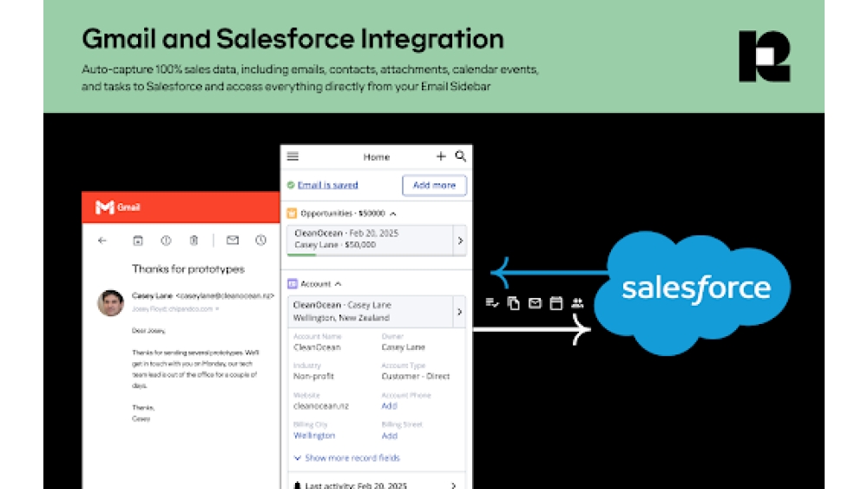The height and width of the screenshot is (489, 868).
Task: Open the Email is saved link
Action: pos(327,185)
